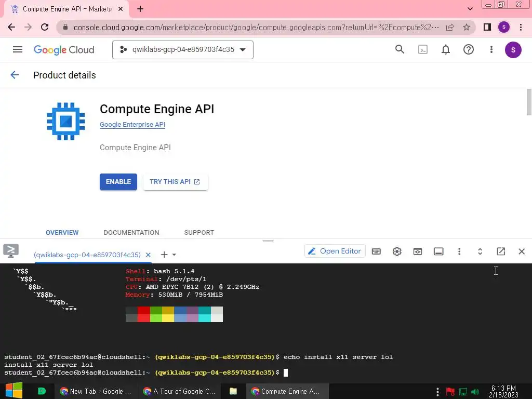
Task: Toggle the Cloud Shell on-screen keyboard
Action: (x=376, y=251)
